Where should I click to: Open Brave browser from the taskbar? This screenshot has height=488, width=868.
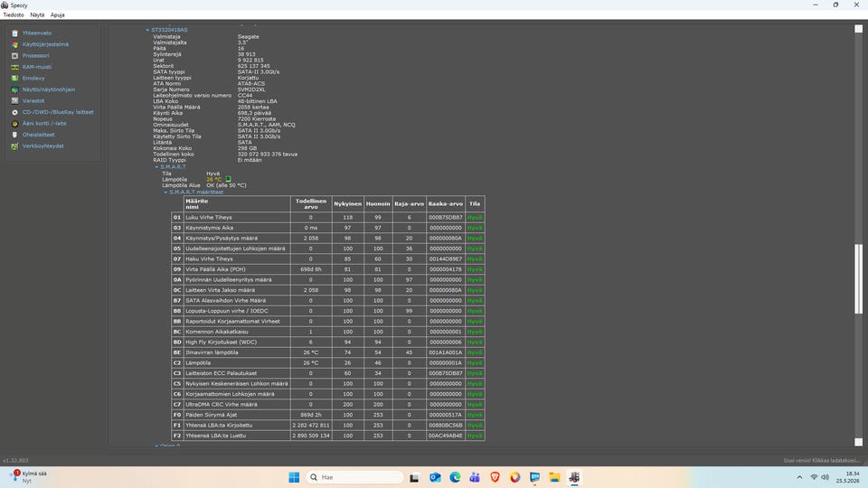[x=495, y=477]
